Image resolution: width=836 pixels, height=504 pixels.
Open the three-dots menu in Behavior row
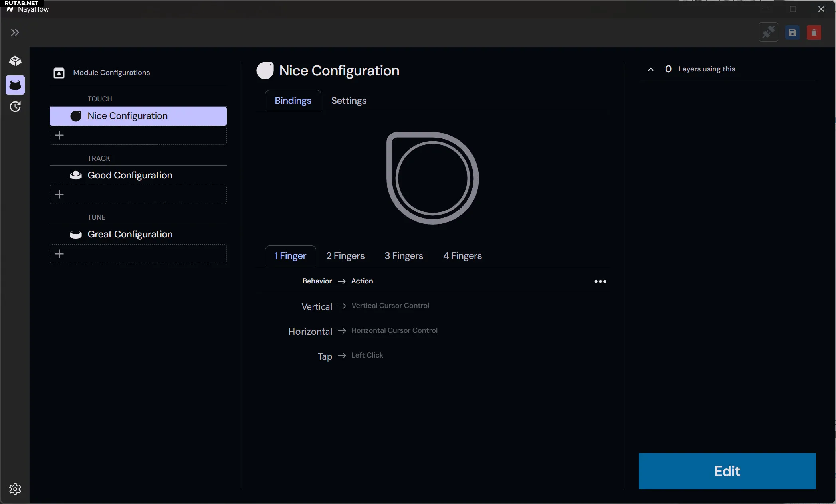(x=600, y=281)
